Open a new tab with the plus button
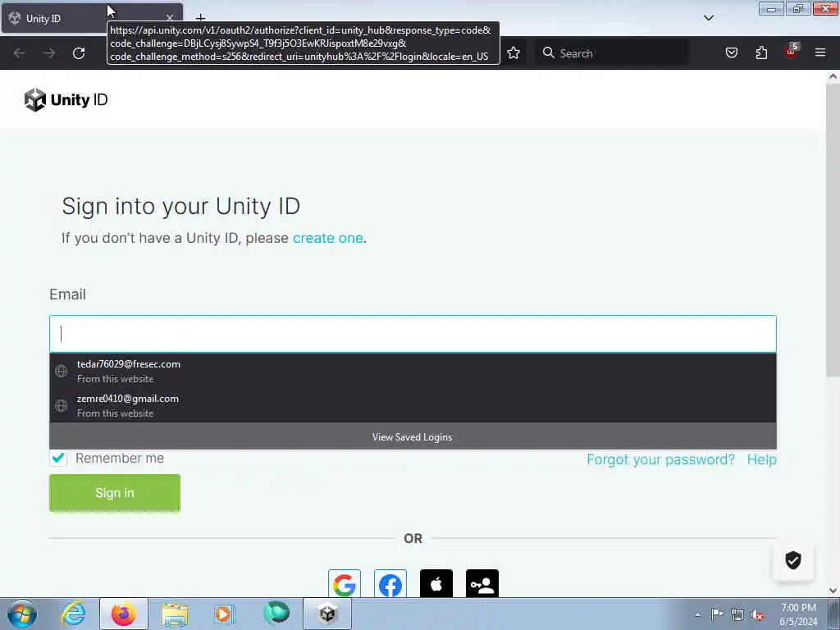The image size is (840, 630). (x=200, y=18)
